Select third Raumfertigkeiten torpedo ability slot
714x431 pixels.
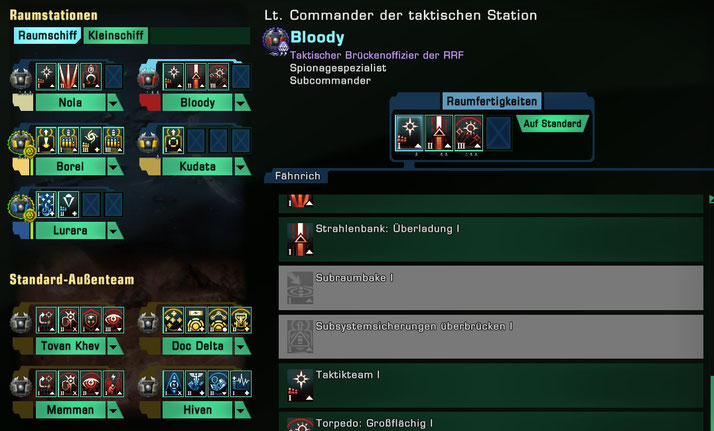(469, 132)
